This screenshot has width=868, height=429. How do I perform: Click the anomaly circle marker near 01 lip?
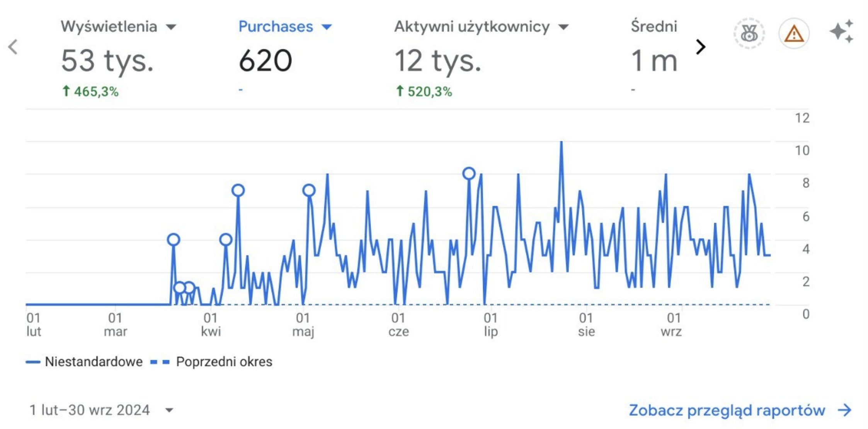pyautogui.click(x=469, y=174)
